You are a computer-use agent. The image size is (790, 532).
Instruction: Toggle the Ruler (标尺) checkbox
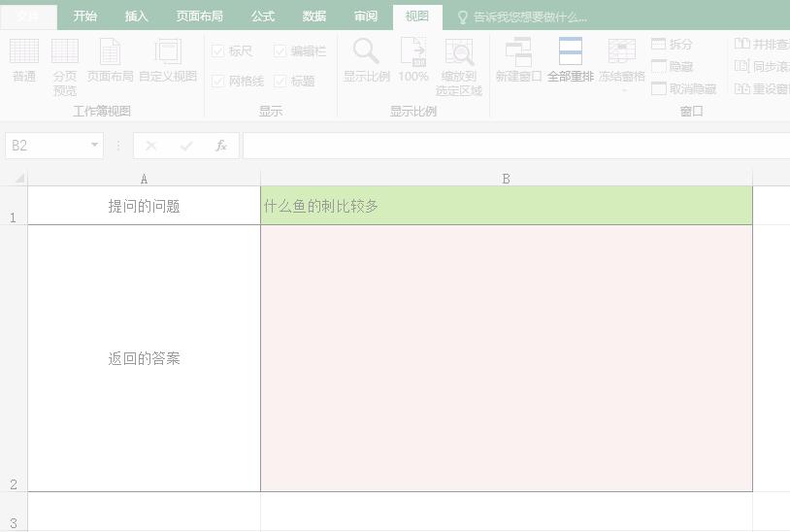(x=217, y=50)
